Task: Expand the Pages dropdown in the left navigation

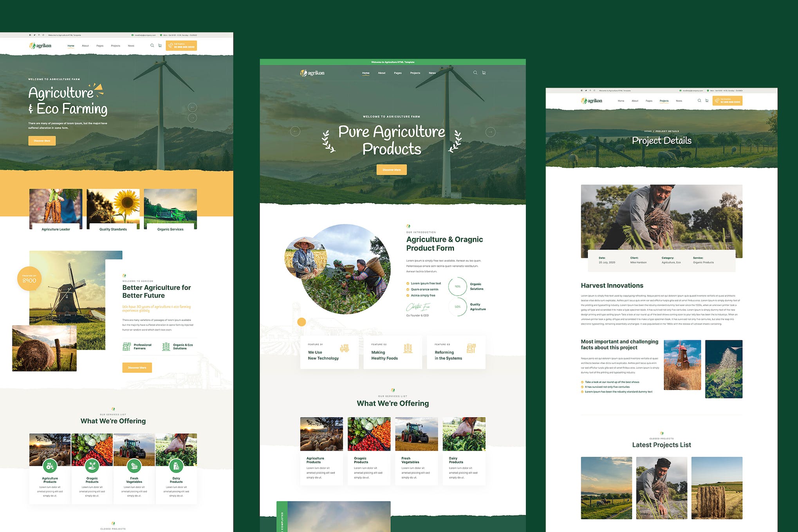Action: pyautogui.click(x=99, y=46)
